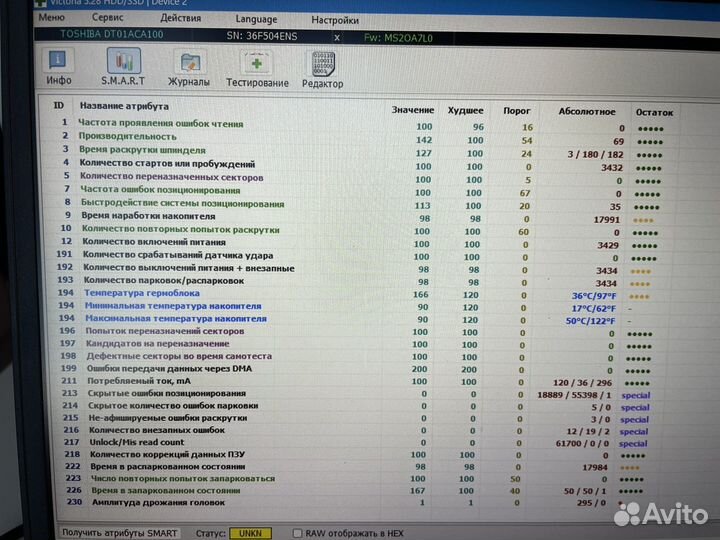This screenshot has width=720, height=540.
Task: Expand the Действия menu
Action: (x=180, y=18)
